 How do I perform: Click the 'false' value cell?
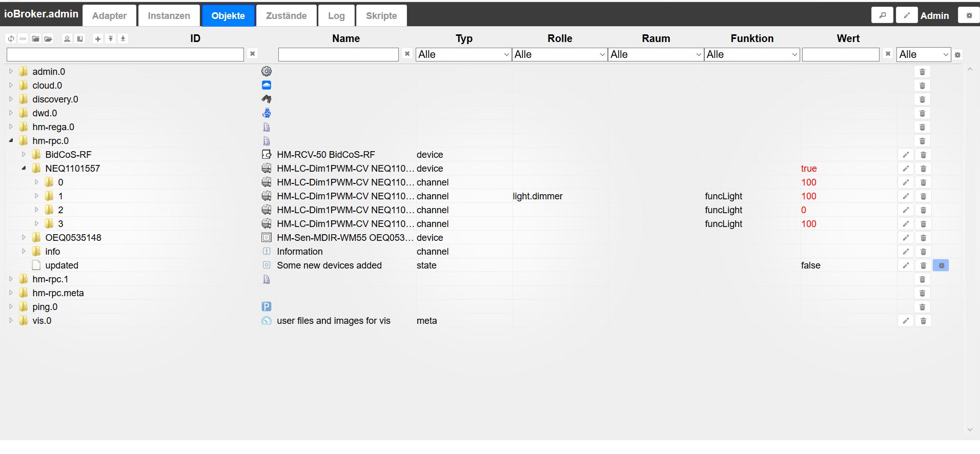pyautogui.click(x=811, y=265)
